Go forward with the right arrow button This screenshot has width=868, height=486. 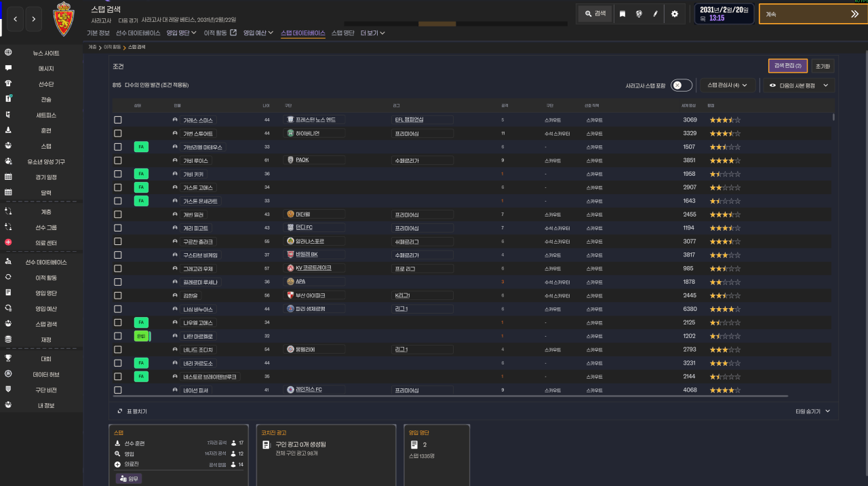pyautogui.click(x=34, y=19)
